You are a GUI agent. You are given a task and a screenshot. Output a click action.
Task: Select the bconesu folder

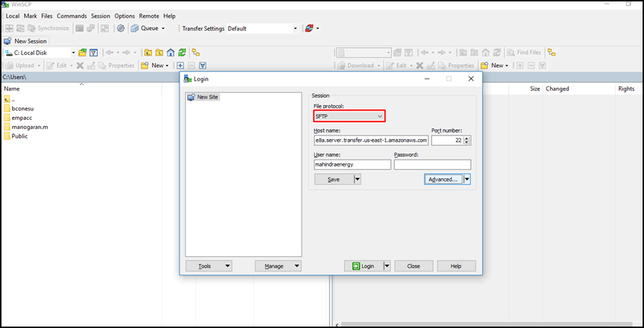[19, 108]
